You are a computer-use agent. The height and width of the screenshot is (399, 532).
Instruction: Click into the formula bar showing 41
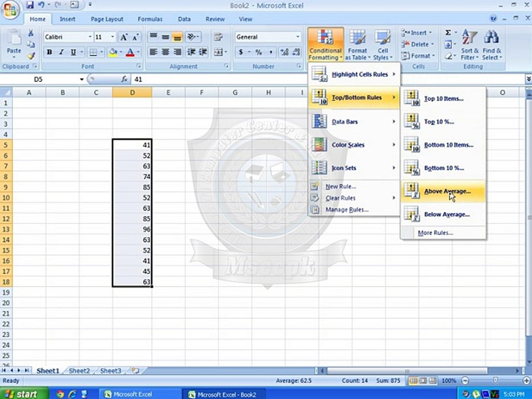coord(328,79)
